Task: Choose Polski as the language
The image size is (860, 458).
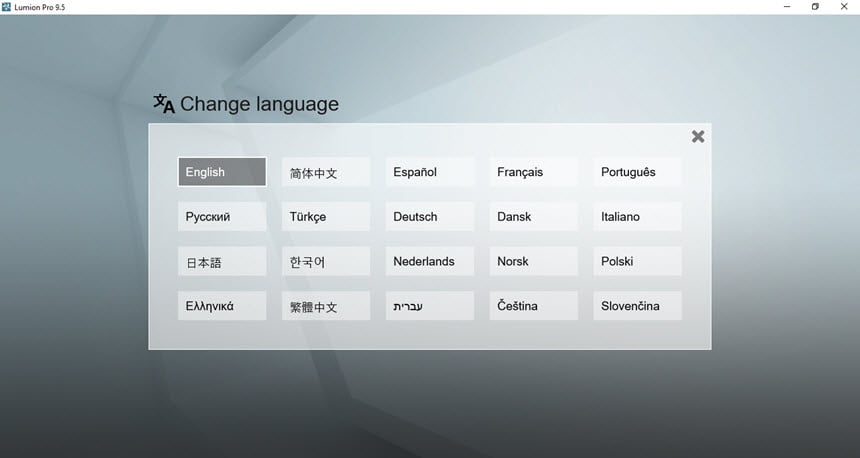Action: 637,261
